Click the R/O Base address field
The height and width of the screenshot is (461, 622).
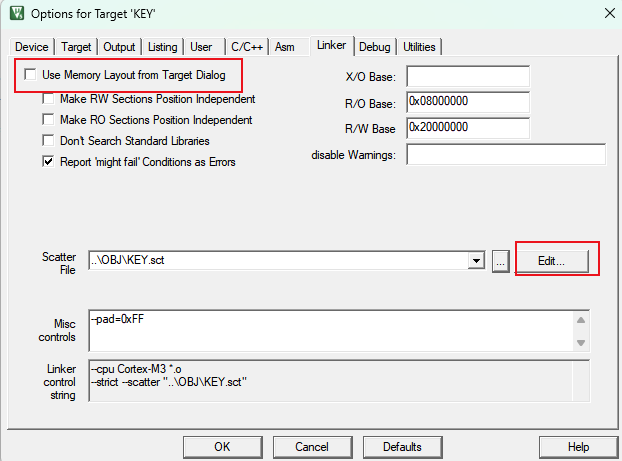click(x=467, y=101)
